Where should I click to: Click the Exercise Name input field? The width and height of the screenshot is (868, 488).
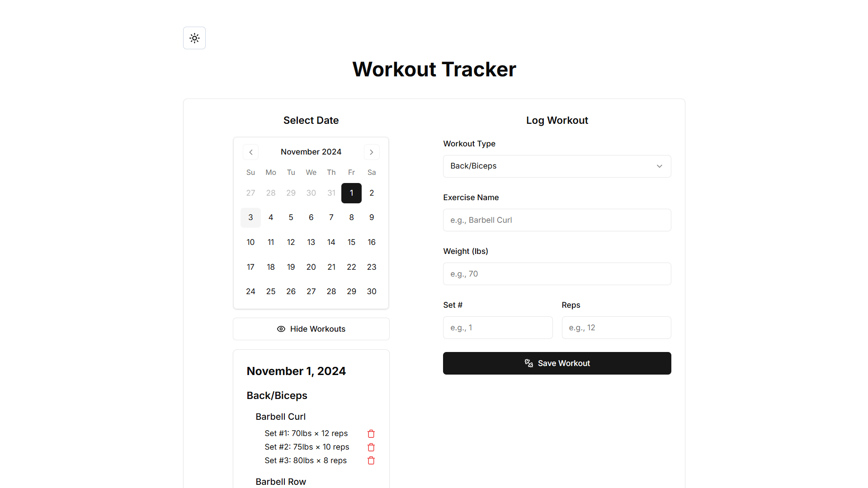click(x=557, y=220)
